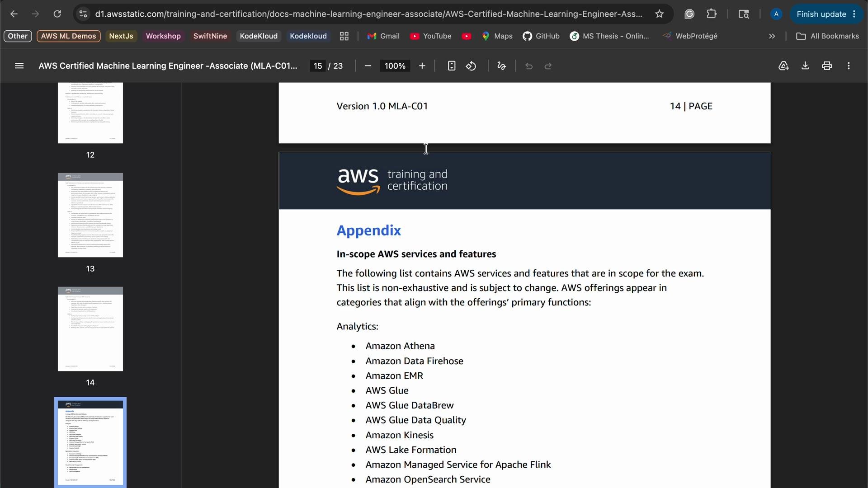Image resolution: width=868 pixels, height=488 pixels.
Task: Reload the current page
Action: pos(57,14)
